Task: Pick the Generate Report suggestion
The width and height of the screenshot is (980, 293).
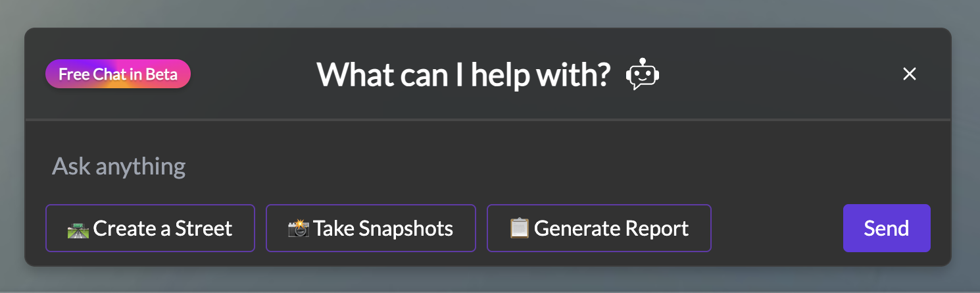Action: pos(599,228)
